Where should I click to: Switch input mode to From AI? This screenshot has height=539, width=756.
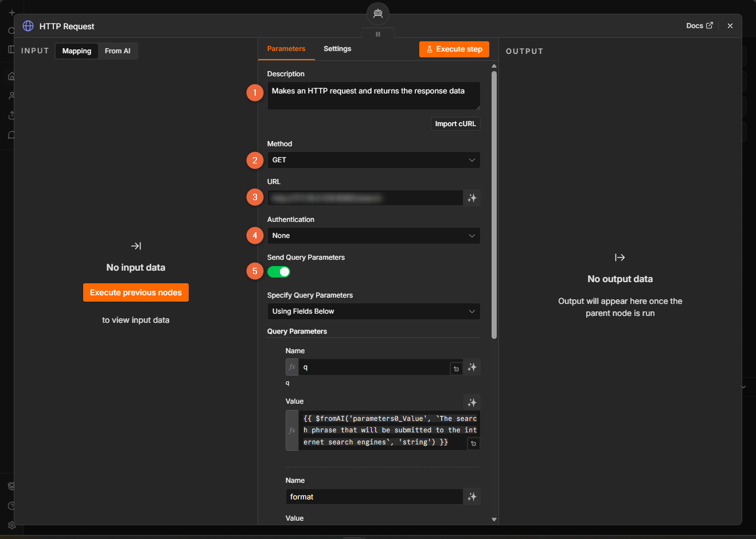point(118,51)
